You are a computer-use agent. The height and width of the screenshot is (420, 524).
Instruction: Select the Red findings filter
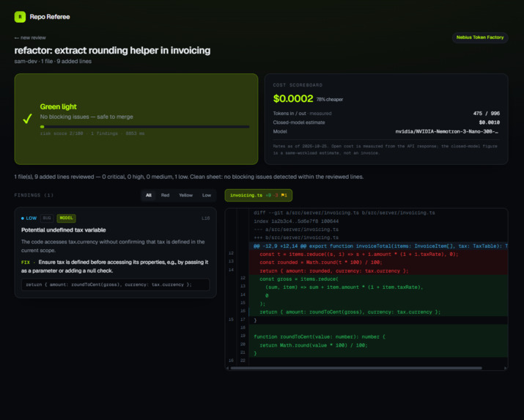(165, 195)
